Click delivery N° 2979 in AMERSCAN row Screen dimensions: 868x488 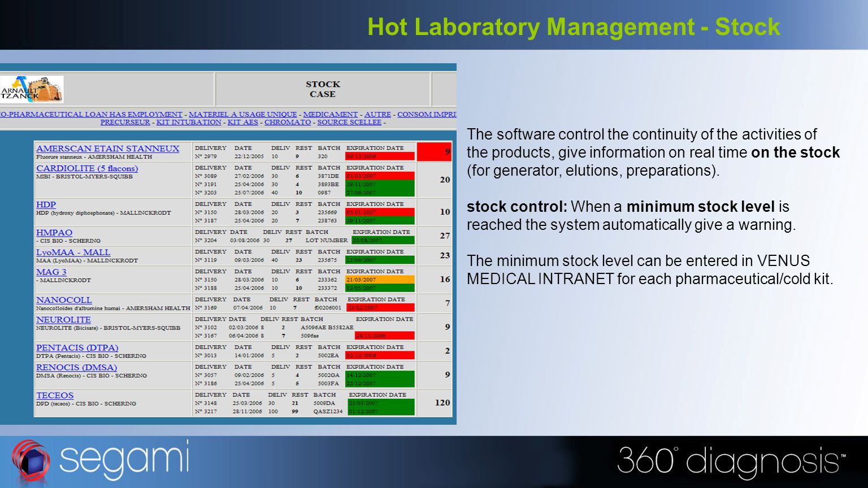click(206, 156)
